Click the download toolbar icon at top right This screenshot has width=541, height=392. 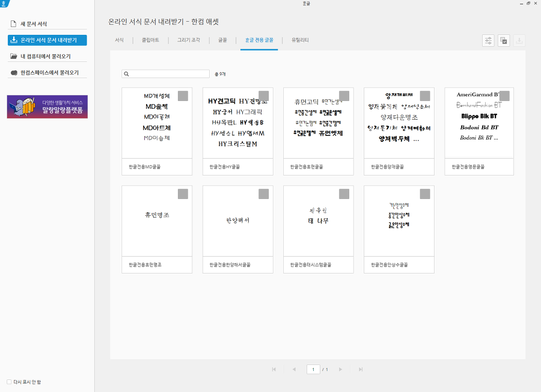pyautogui.click(x=519, y=41)
